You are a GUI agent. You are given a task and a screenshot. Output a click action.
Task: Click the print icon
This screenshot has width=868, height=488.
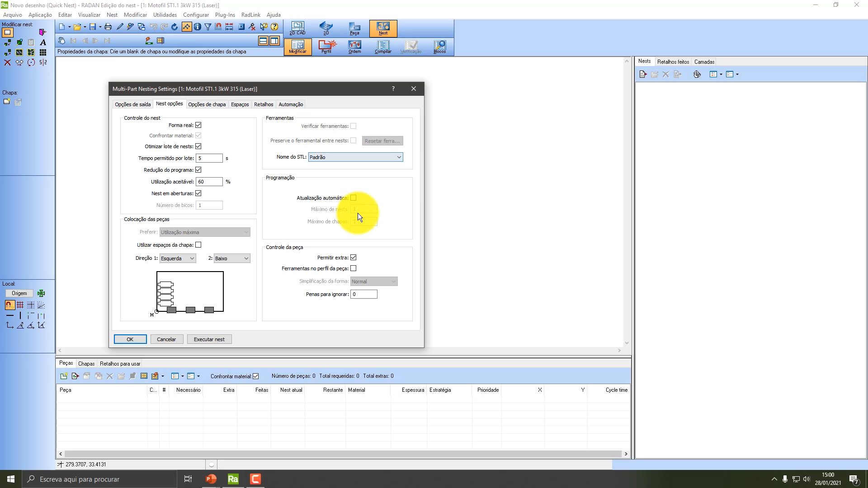tap(108, 27)
